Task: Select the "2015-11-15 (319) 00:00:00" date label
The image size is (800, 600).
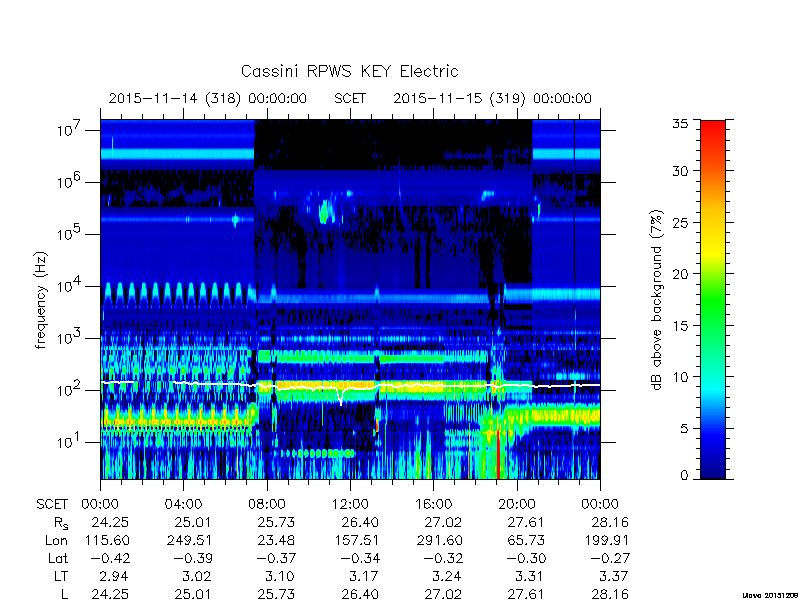Action: tap(492, 98)
